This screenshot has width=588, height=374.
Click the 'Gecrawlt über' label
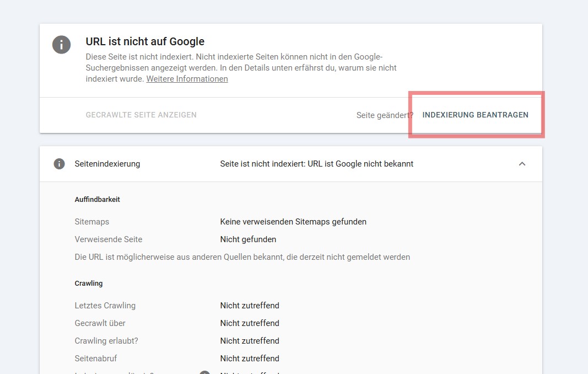click(100, 323)
